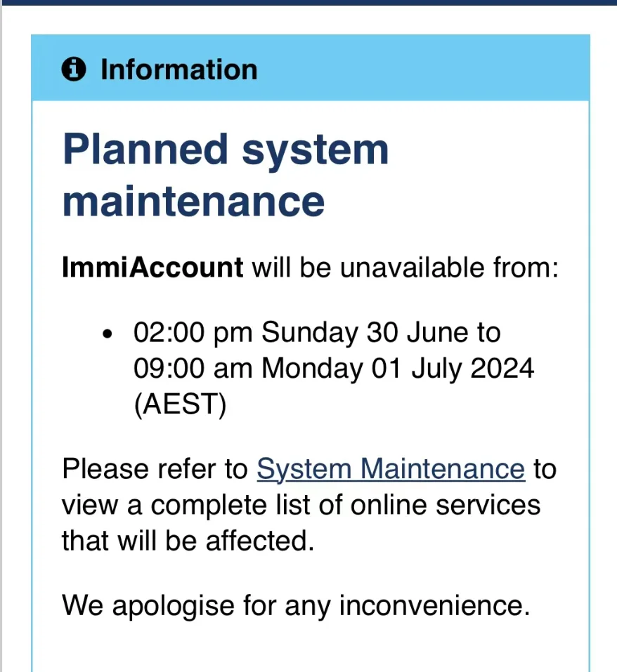
Task: Click the grey strip at left edge
Action: (1, 338)
